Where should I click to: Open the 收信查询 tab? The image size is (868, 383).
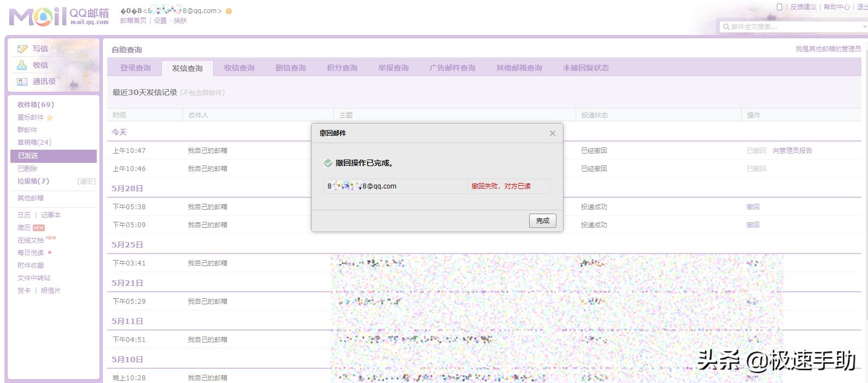pos(239,68)
